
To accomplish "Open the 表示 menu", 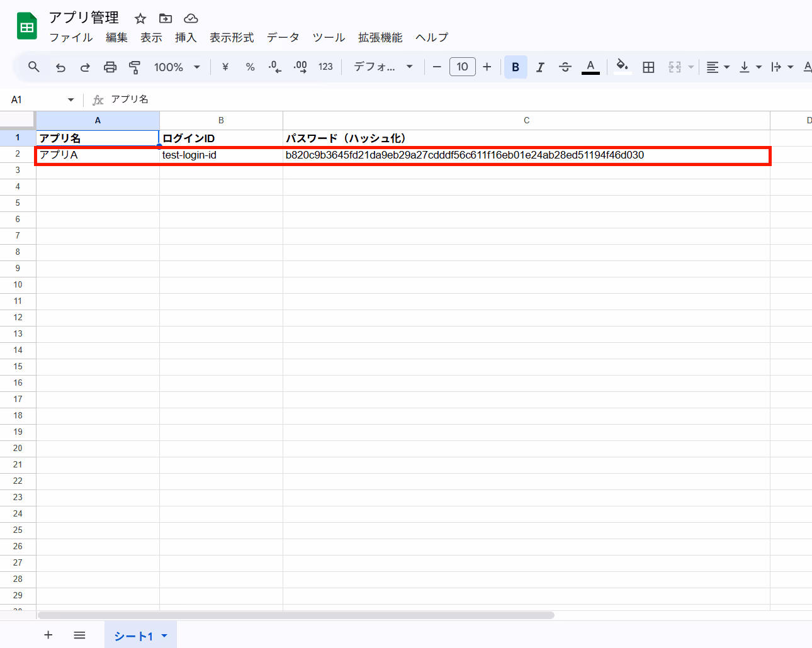I will [x=151, y=38].
